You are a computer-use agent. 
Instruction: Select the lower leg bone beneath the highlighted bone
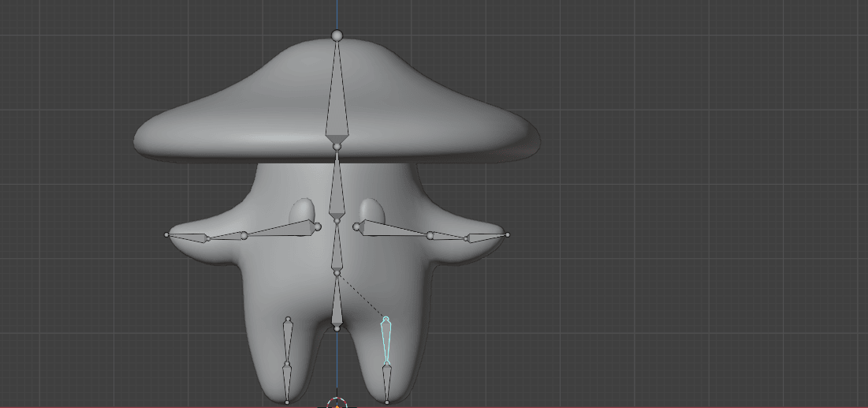point(386,382)
